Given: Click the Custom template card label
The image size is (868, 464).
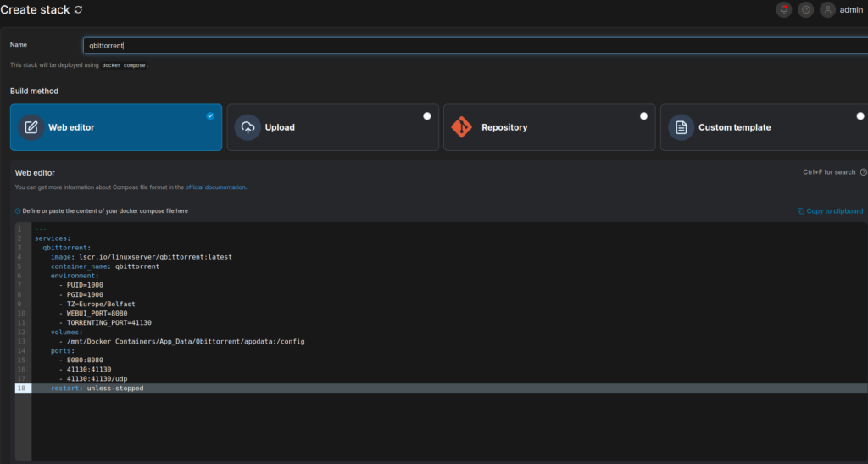Looking at the screenshot, I should point(735,127).
